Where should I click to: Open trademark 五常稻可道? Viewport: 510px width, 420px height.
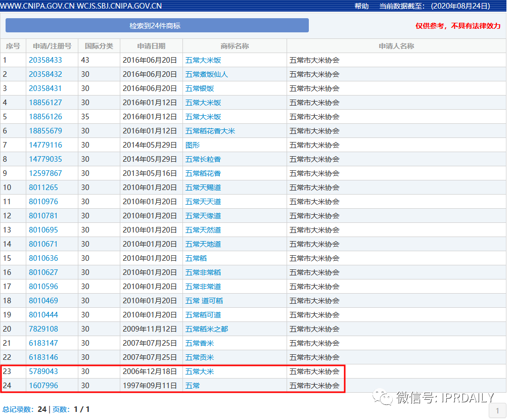tap(203, 315)
